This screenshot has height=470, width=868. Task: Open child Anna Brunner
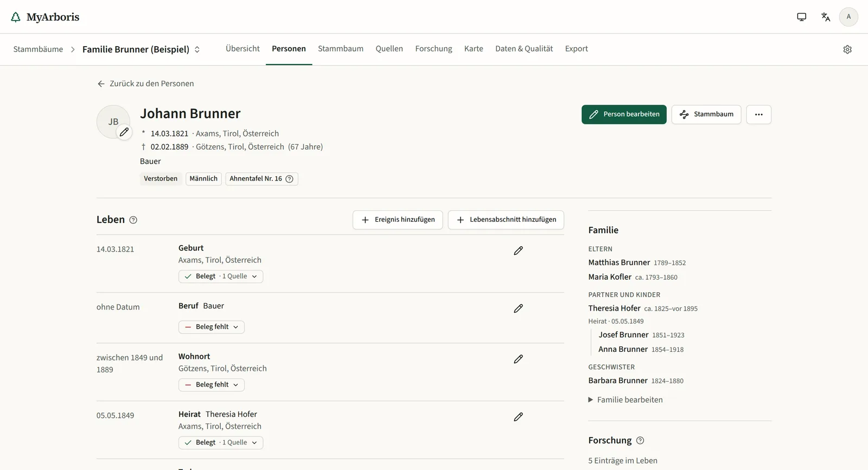click(x=623, y=350)
